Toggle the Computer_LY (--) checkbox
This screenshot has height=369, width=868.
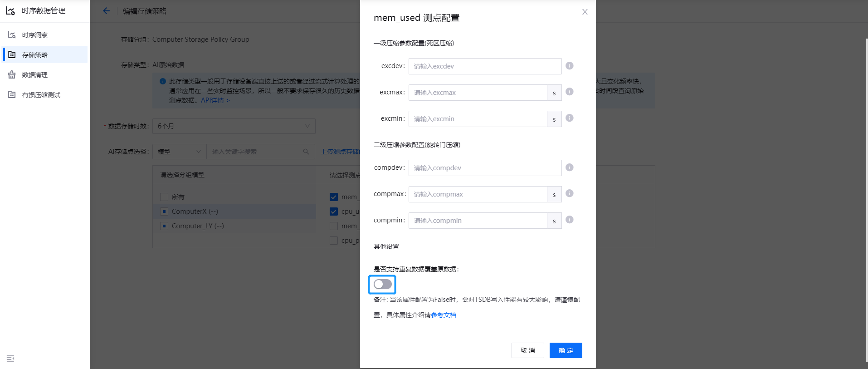click(164, 226)
